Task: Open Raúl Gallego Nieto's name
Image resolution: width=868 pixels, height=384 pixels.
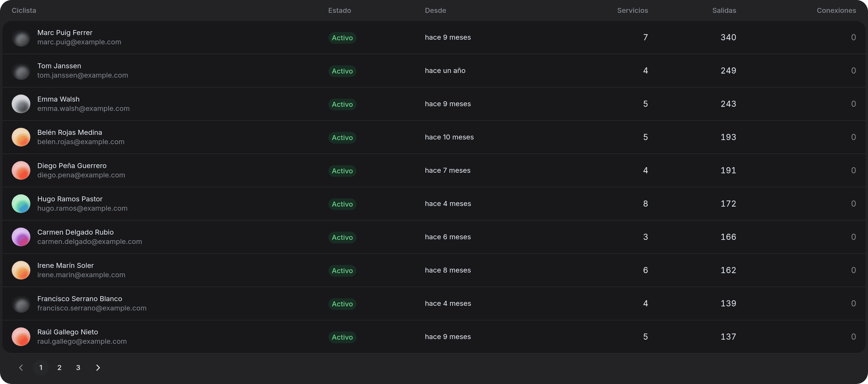Action: (x=68, y=332)
